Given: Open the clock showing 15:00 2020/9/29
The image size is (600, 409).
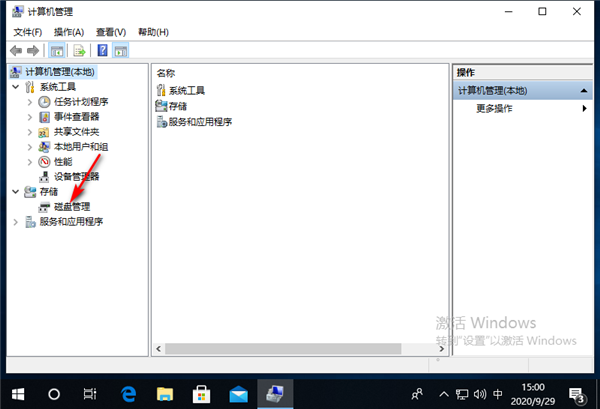Looking at the screenshot, I should [x=533, y=394].
